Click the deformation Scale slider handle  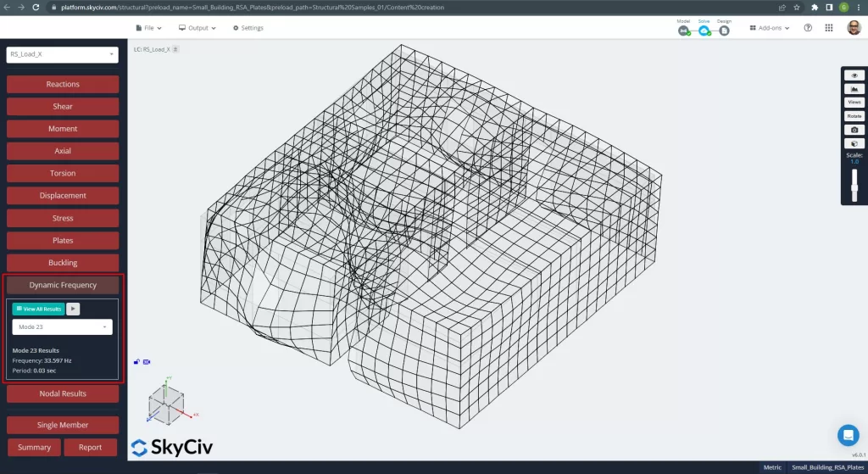(854, 187)
